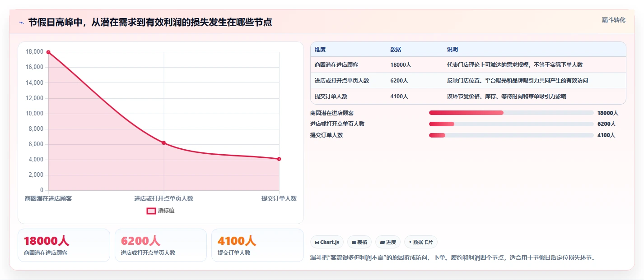Click y-axis value 10,000
The height and width of the screenshot is (280, 644).
[x=35, y=114]
